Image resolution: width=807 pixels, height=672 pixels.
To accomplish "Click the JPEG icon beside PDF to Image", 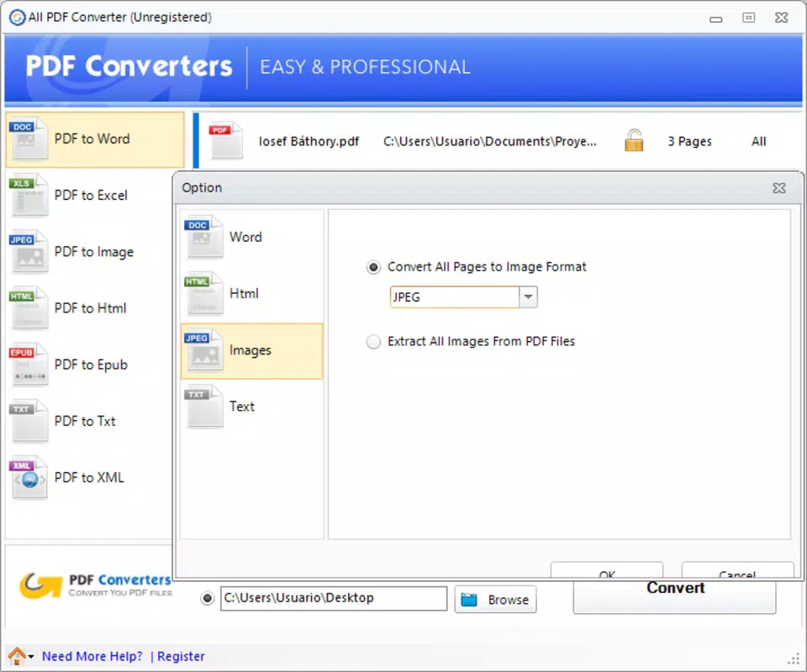I will pyautogui.click(x=29, y=252).
